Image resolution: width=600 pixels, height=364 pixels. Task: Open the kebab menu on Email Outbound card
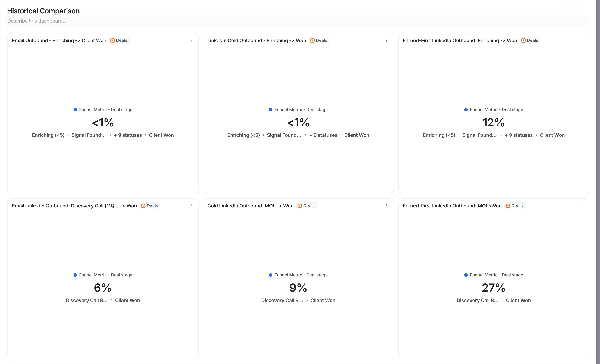[191, 40]
